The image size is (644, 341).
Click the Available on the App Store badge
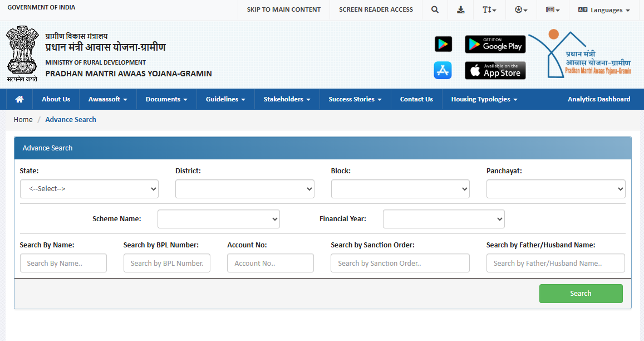click(x=495, y=70)
